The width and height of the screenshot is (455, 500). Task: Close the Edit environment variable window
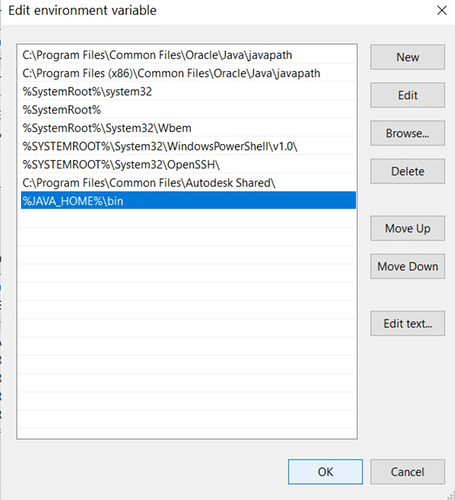tap(442, 10)
